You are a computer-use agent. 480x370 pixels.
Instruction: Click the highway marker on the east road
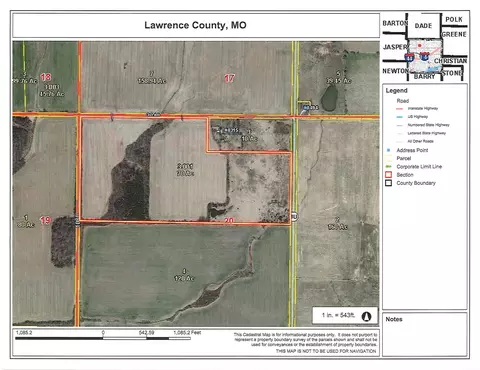point(294,216)
